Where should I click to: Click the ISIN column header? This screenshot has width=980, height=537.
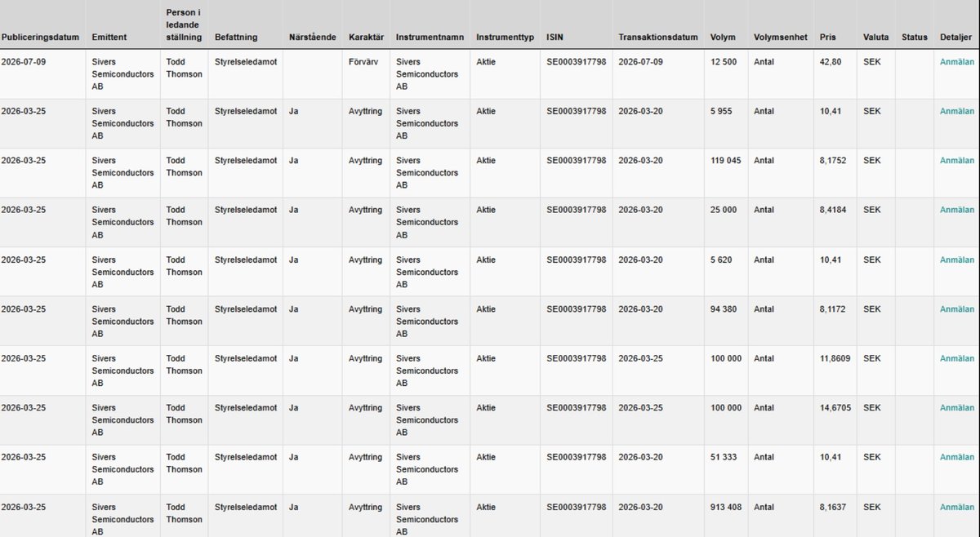tap(555, 38)
